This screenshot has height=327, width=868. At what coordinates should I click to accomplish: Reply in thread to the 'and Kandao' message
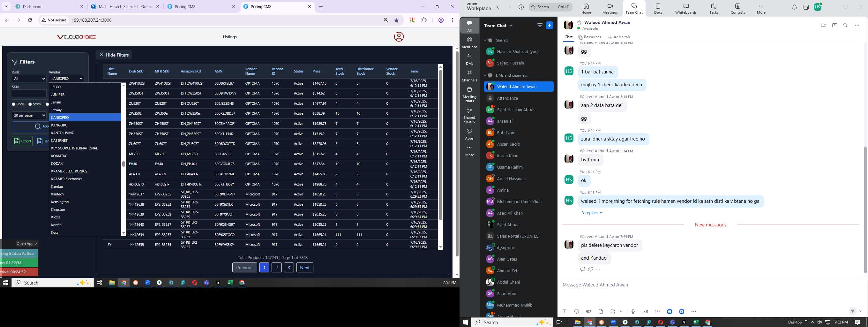[x=582, y=269]
